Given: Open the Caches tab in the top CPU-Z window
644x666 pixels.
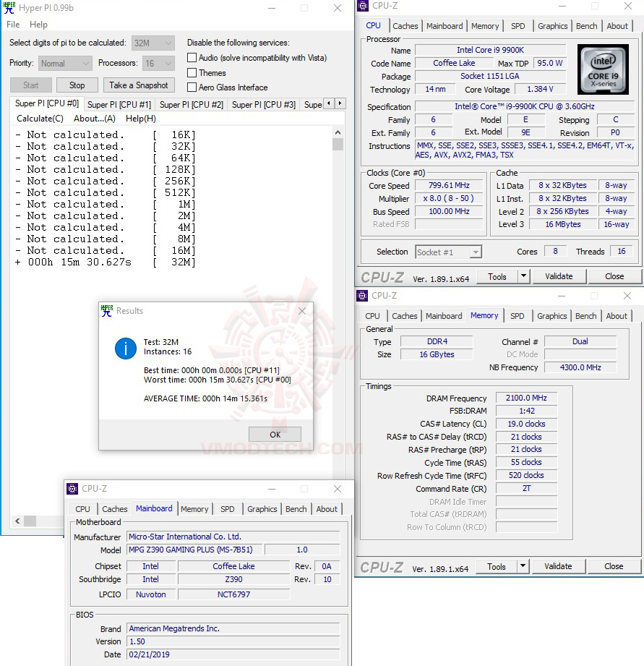Looking at the screenshot, I should tap(405, 26).
